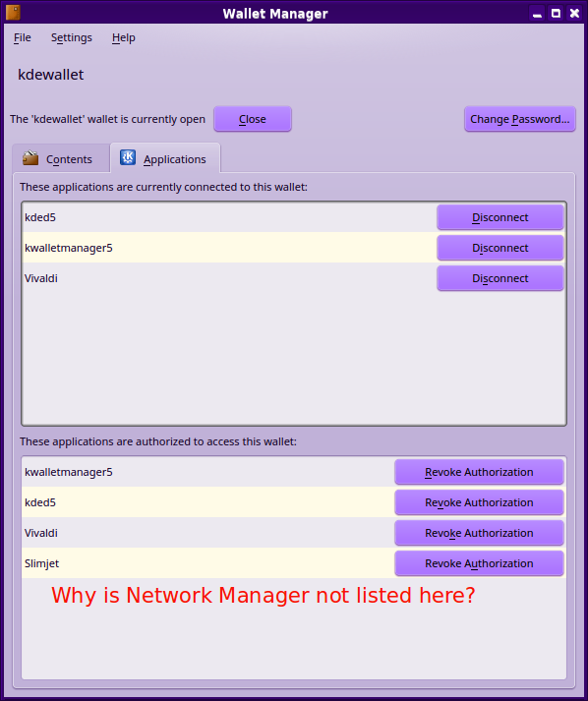Revoke authorization for kded5
The height and width of the screenshot is (701, 588).
(479, 502)
